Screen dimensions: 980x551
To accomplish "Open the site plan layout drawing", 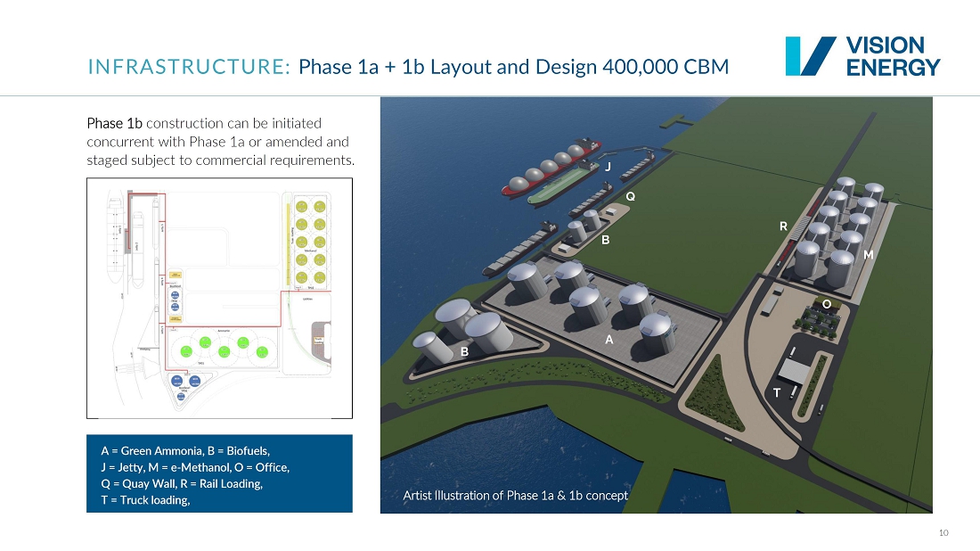I will 219,298.
